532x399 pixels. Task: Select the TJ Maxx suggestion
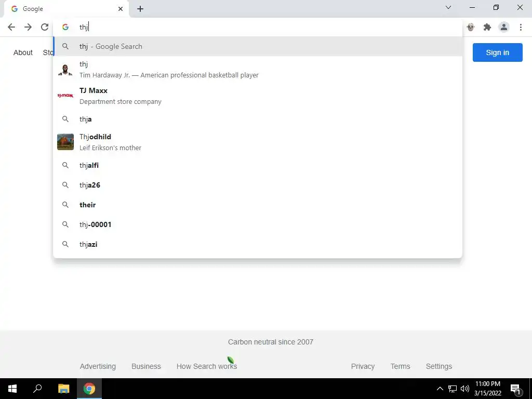[x=258, y=96]
